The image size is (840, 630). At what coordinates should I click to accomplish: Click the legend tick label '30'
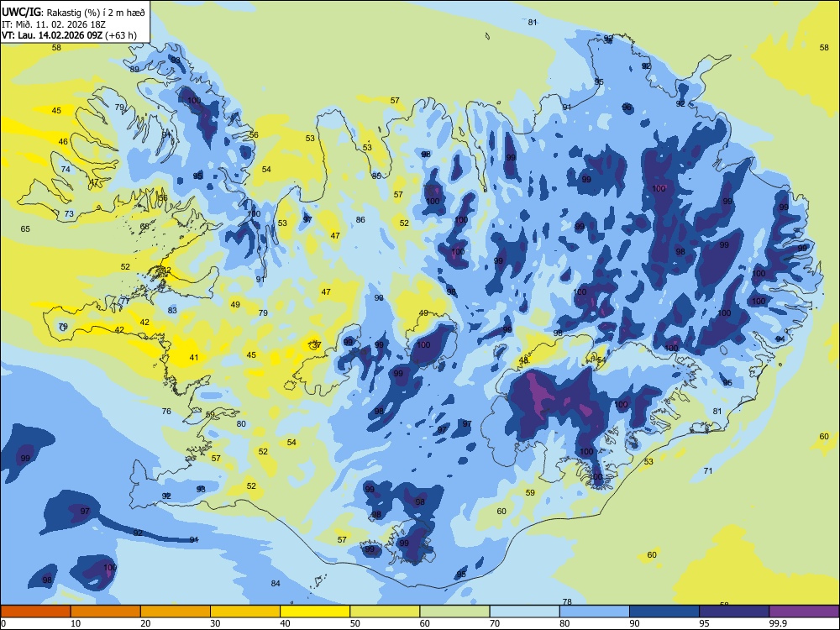(x=215, y=623)
